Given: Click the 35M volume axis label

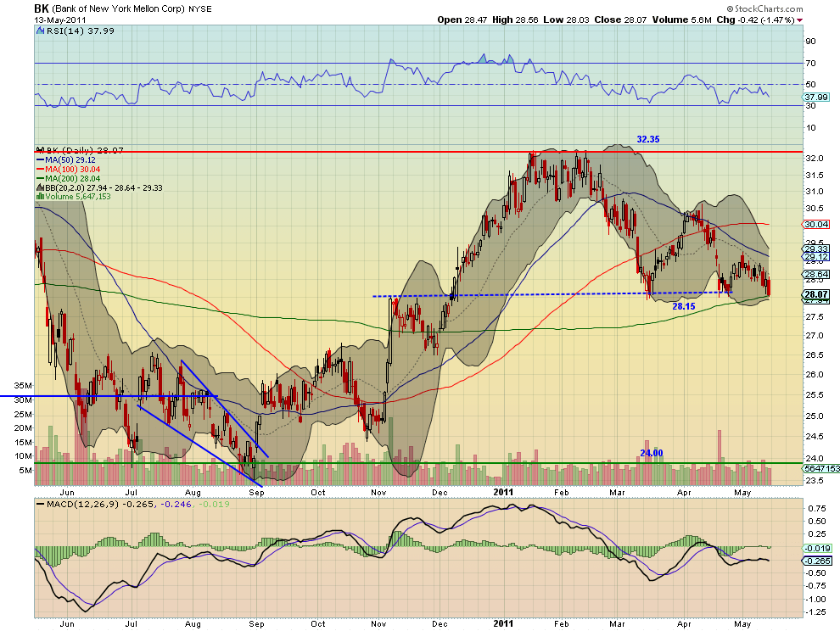Looking at the screenshot, I should click(23, 386).
